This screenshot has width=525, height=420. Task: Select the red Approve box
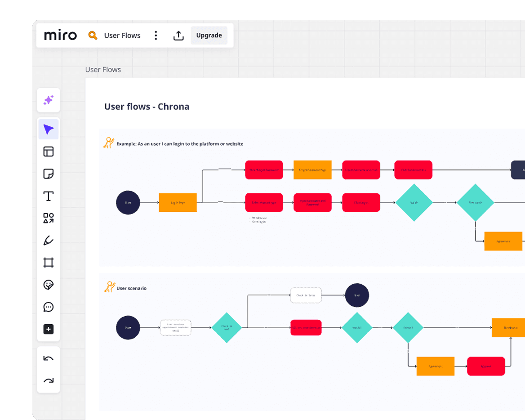(x=486, y=366)
